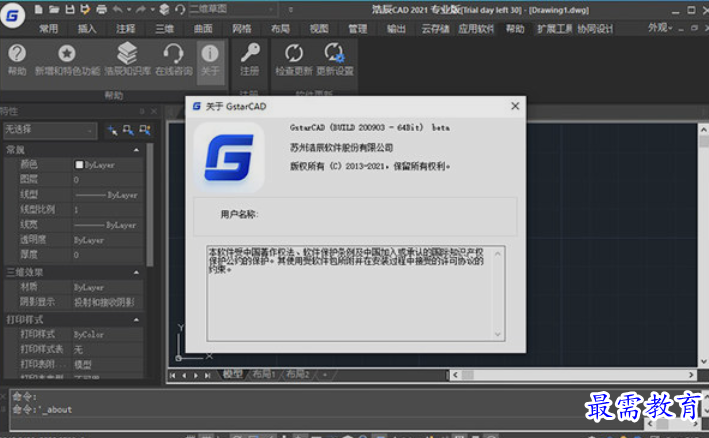Switch to the 视图 ribbon tab
Screen dimensions: 709x438
pos(319,29)
